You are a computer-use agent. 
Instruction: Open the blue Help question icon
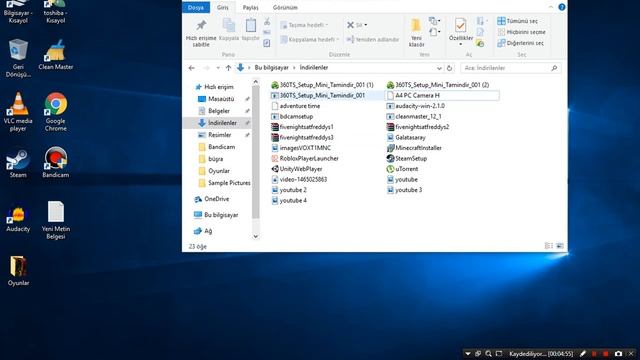click(x=562, y=7)
